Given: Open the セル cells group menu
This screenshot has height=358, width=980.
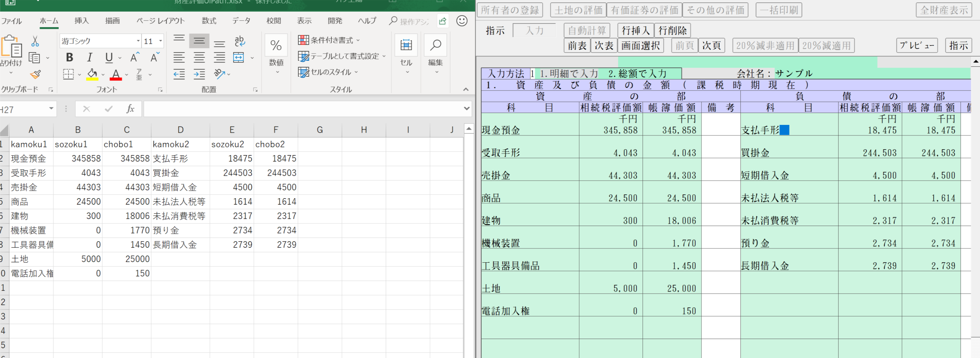Looking at the screenshot, I should [x=406, y=55].
